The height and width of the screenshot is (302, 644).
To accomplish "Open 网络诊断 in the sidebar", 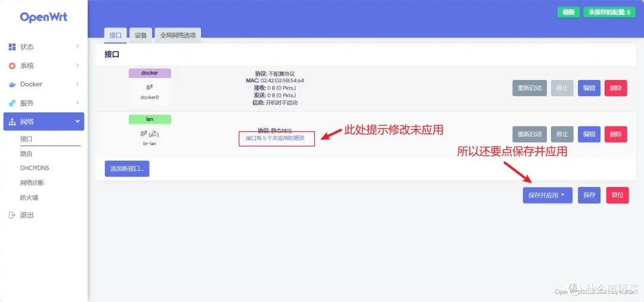I will pos(32,183).
